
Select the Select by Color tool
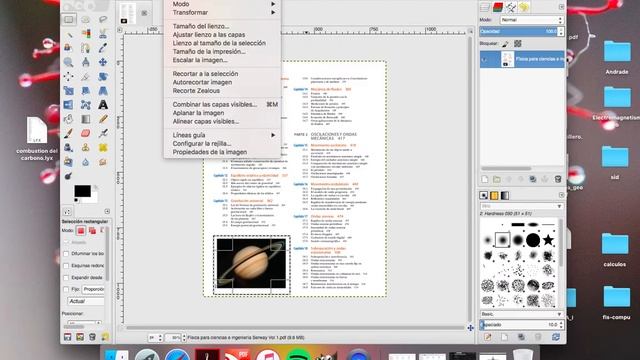point(86,34)
